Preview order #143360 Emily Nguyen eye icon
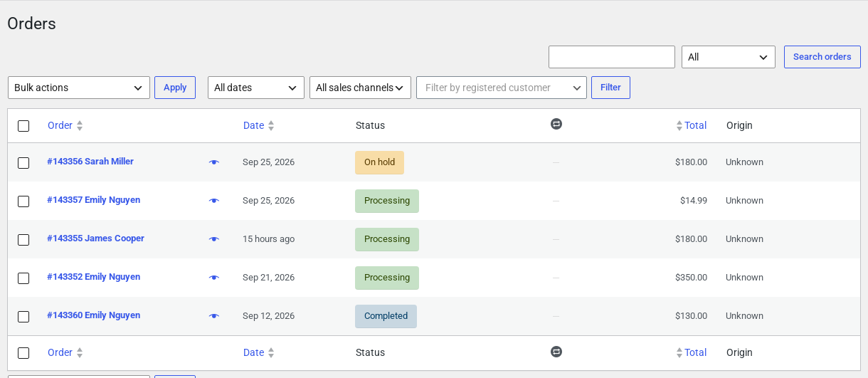The image size is (868, 378). 214,316
